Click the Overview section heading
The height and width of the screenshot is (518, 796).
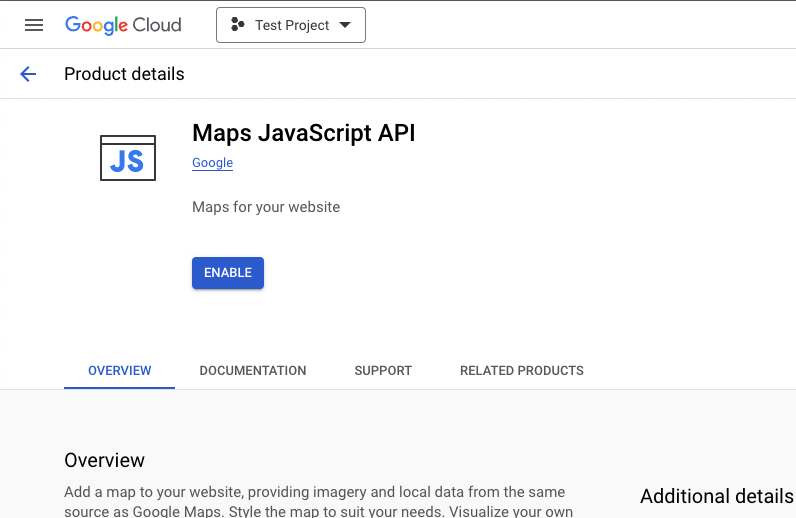pyautogui.click(x=105, y=460)
